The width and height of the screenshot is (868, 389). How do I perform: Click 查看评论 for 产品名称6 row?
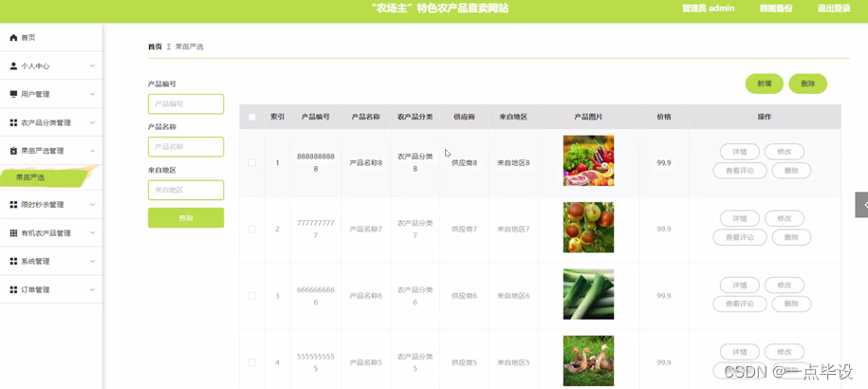[740, 304]
